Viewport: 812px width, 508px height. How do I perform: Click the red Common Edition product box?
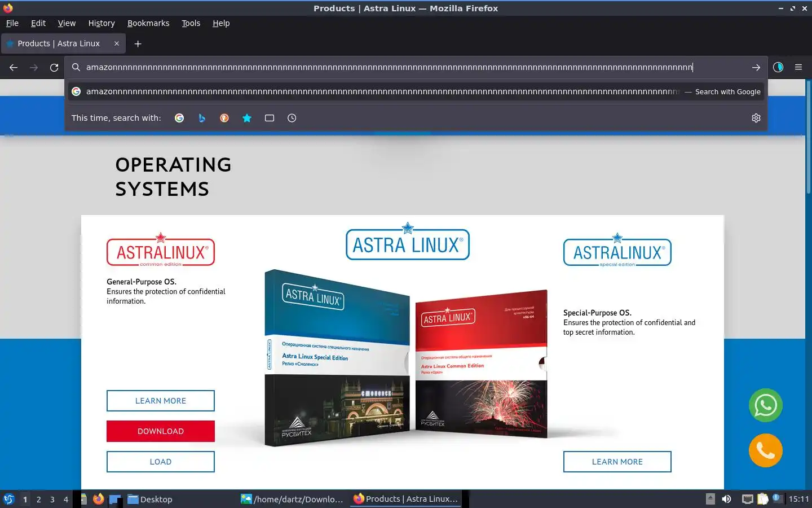coord(481,365)
